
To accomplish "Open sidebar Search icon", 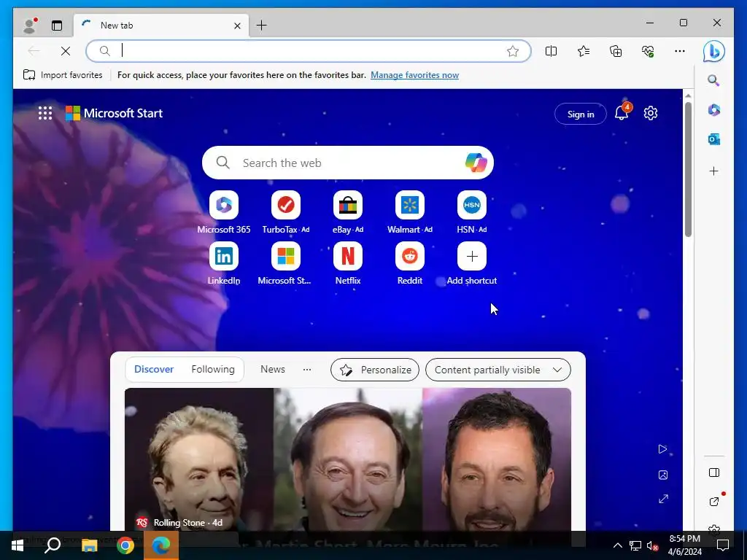I will [x=713, y=80].
